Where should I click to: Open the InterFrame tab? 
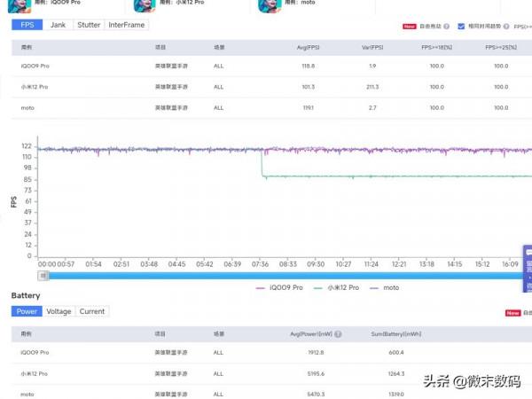(x=126, y=26)
